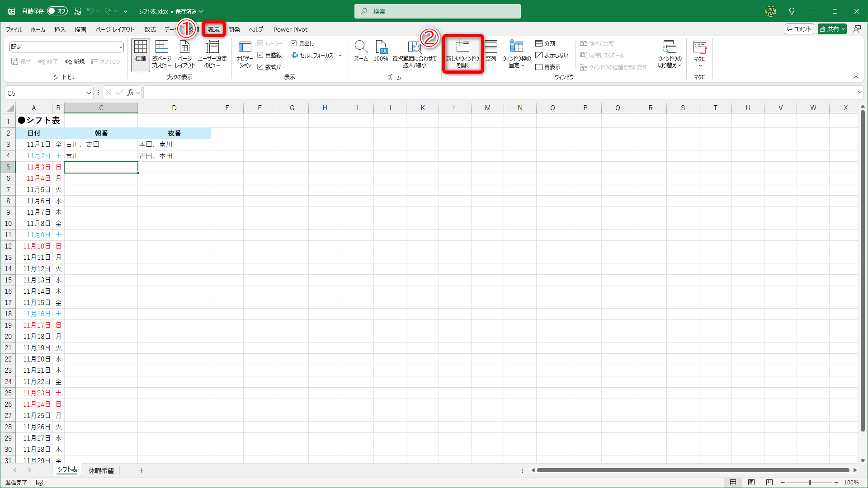Screen dimensions: 868x488
Task: Open the Formulas (数式) ribbon tab
Action: (x=150, y=29)
